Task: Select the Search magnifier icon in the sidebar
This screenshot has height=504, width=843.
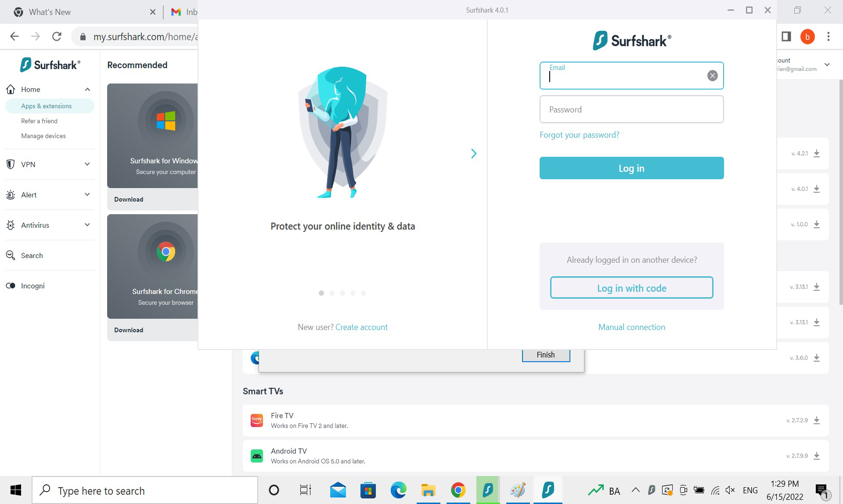Action: coord(11,255)
